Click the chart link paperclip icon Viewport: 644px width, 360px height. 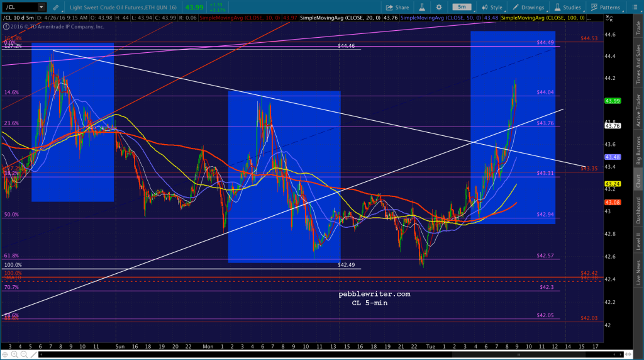(x=55, y=7)
